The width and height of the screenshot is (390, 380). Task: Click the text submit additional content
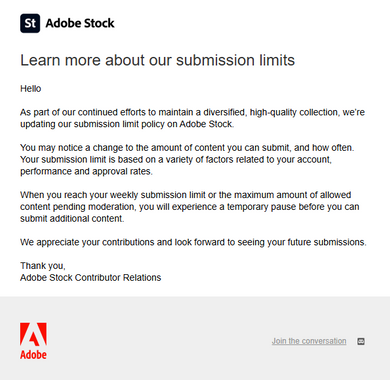pos(72,219)
